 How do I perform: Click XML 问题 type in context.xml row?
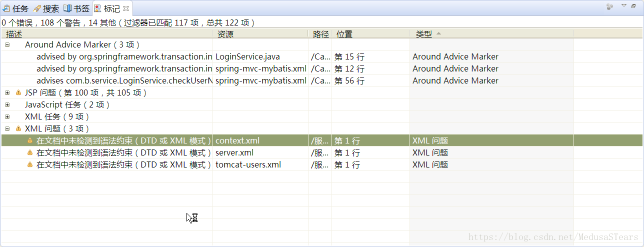(430, 140)
